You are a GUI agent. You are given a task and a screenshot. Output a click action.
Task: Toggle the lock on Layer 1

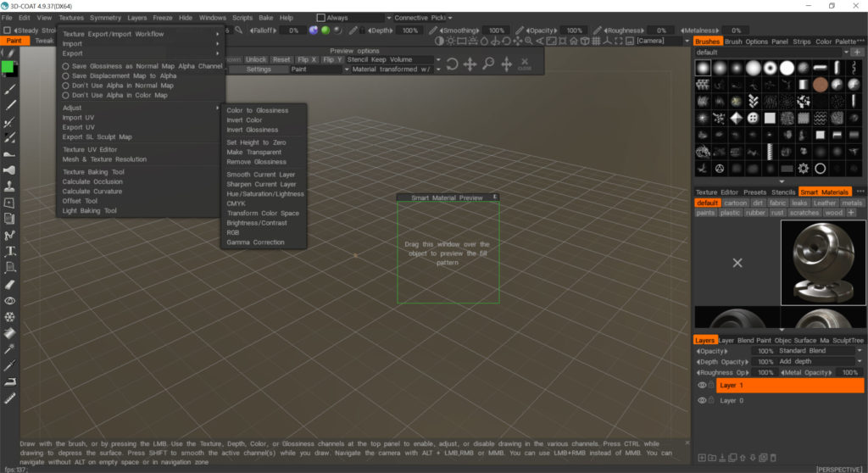(711, 386)
